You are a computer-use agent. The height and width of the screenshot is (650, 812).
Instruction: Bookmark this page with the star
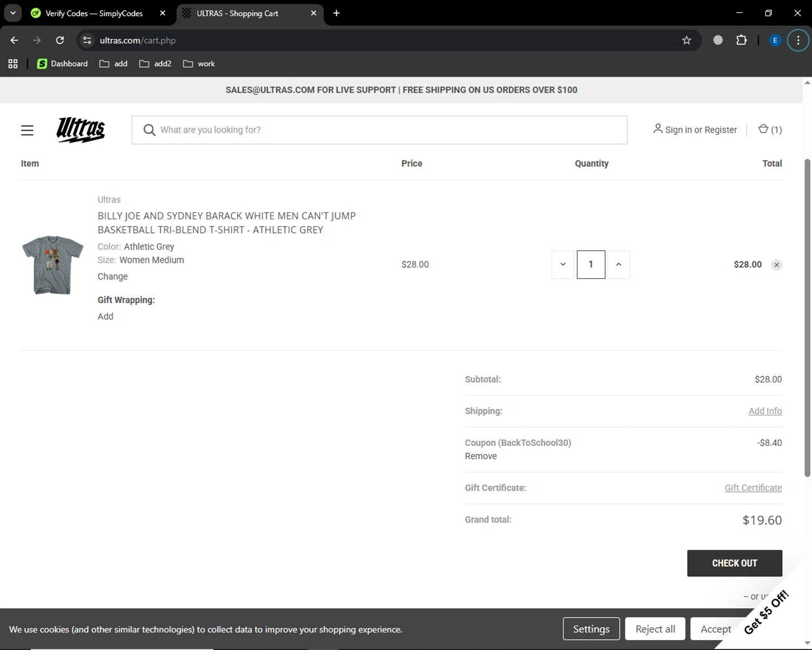686,40
